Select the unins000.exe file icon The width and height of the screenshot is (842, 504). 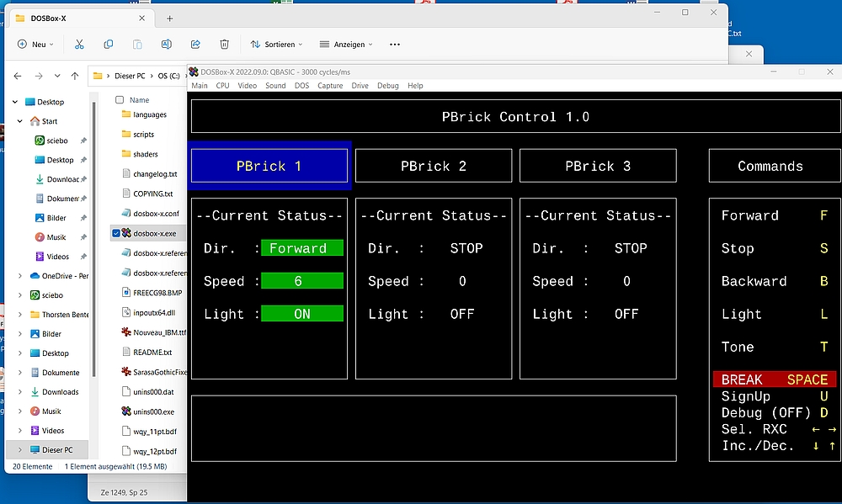click(x=127, y=411)
